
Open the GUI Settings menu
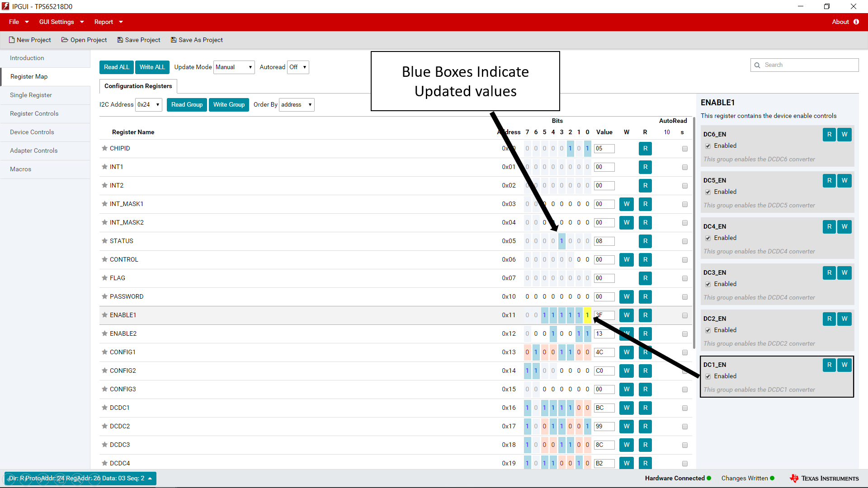(61, 22)
